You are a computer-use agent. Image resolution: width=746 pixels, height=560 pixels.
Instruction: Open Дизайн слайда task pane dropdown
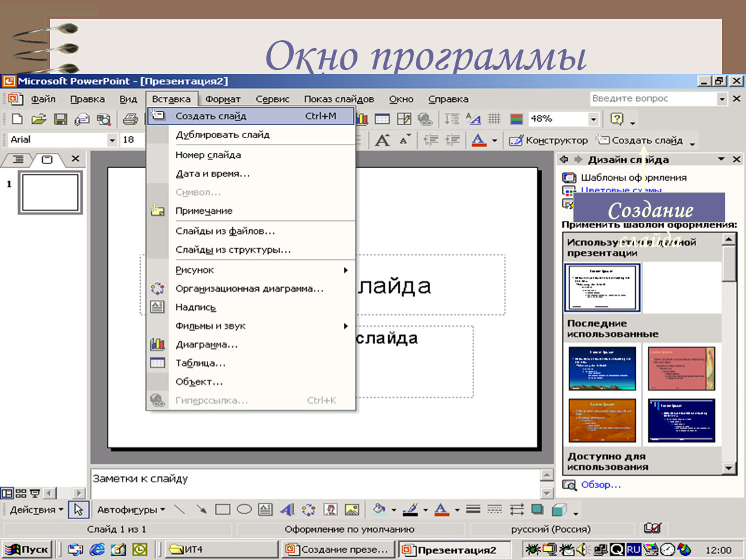[x=721, y=159]
